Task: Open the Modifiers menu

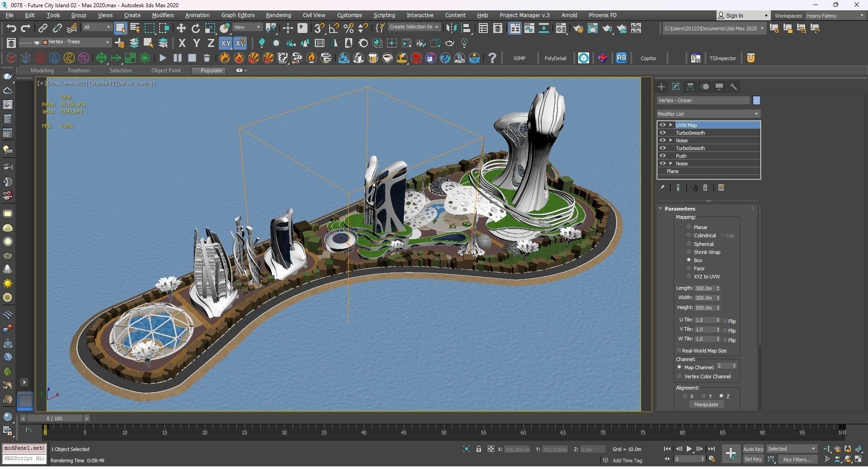Action: [x=163, y=15]
